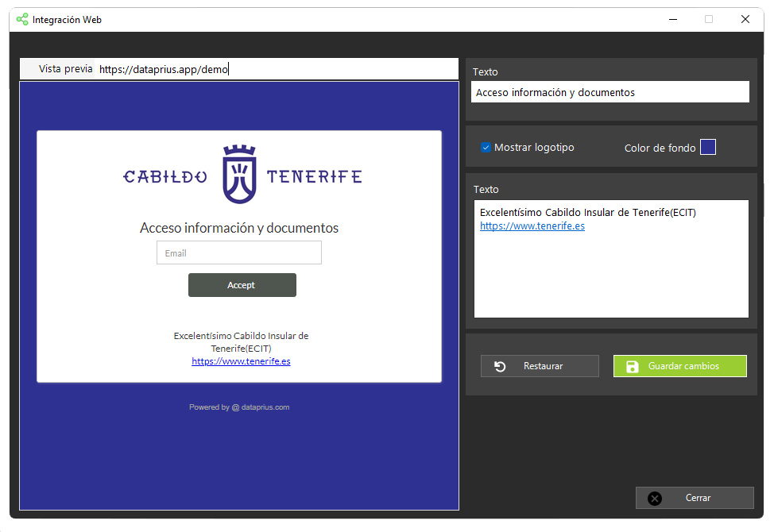
Task: Click the Guardar cambios button
Action: [x=679, y=366]
